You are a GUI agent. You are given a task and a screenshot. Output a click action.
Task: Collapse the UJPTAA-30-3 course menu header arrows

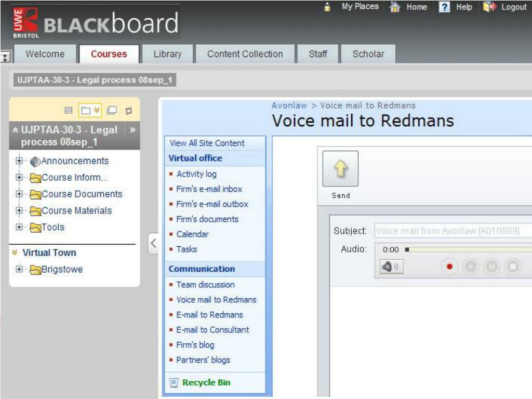coord(15,130)
